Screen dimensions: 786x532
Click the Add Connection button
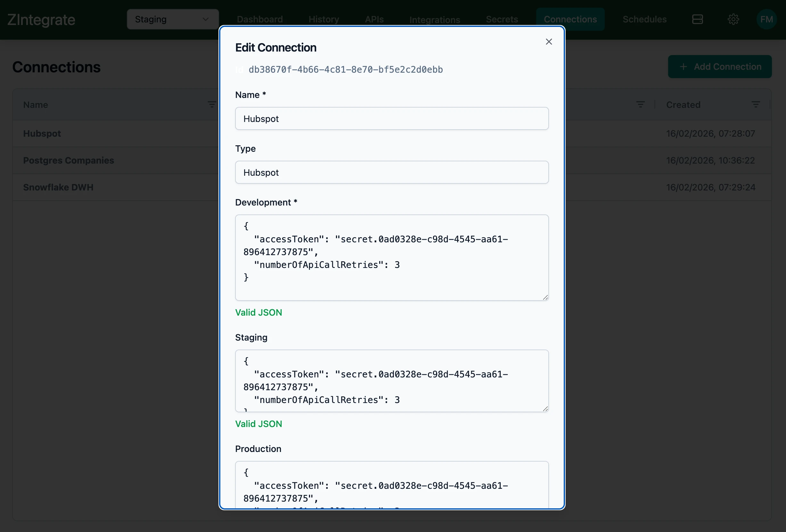(720, 67)
